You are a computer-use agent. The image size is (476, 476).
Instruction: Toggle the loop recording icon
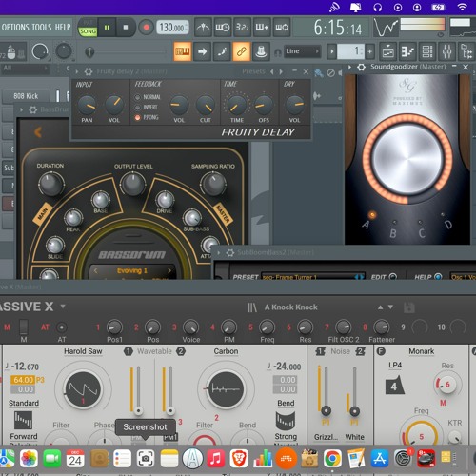[282, 28]
